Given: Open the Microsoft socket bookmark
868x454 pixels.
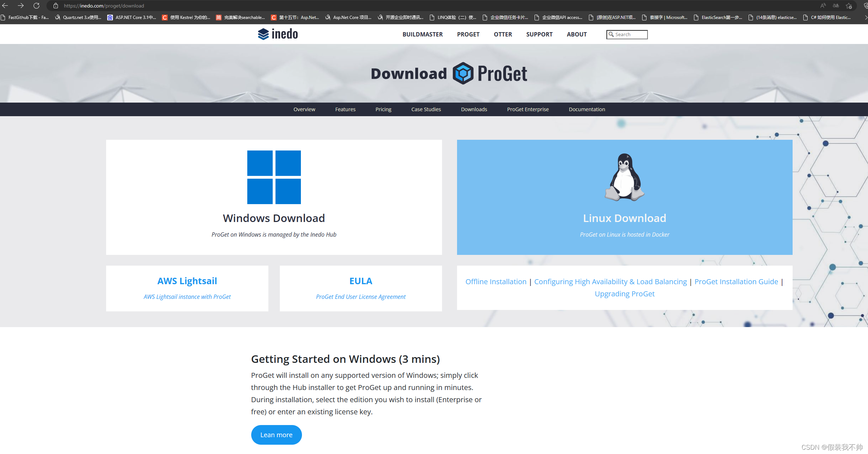Looking at the screenshot, I should point(665,17).
